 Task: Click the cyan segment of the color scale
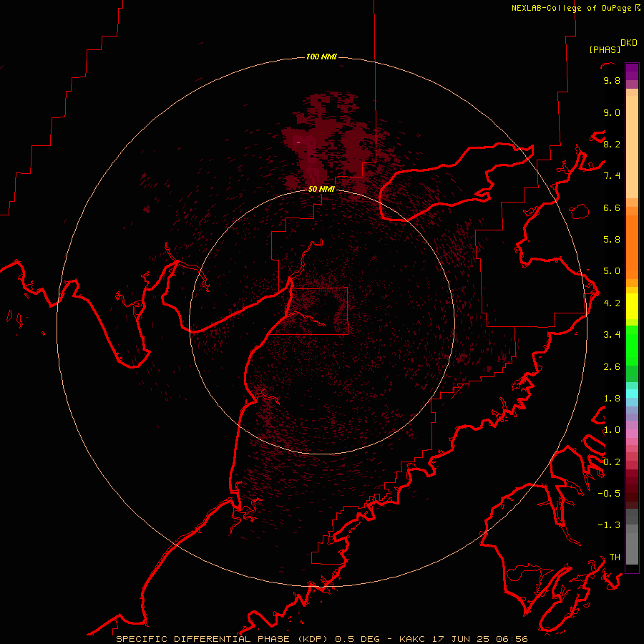coord(632,393)
